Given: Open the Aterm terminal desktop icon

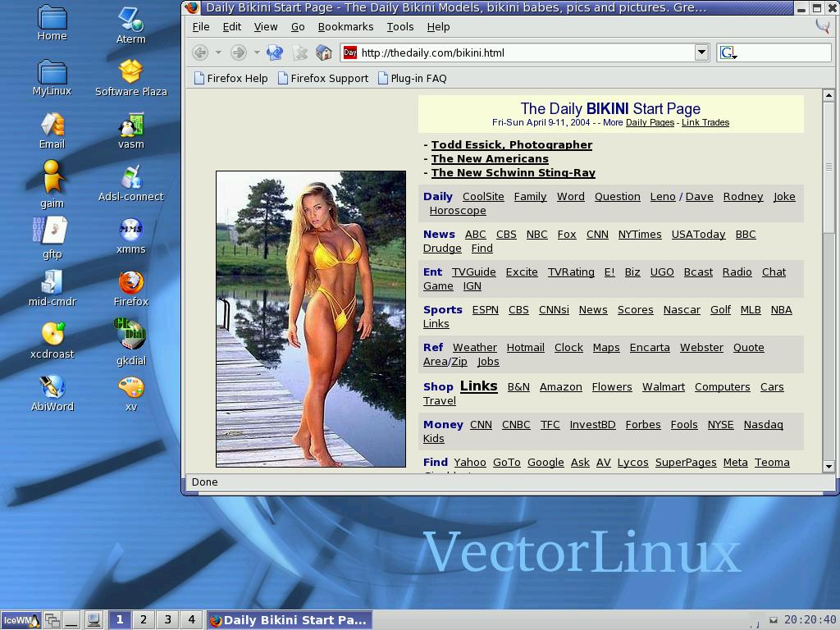Looking at the screenshot, I should (130, 22).
